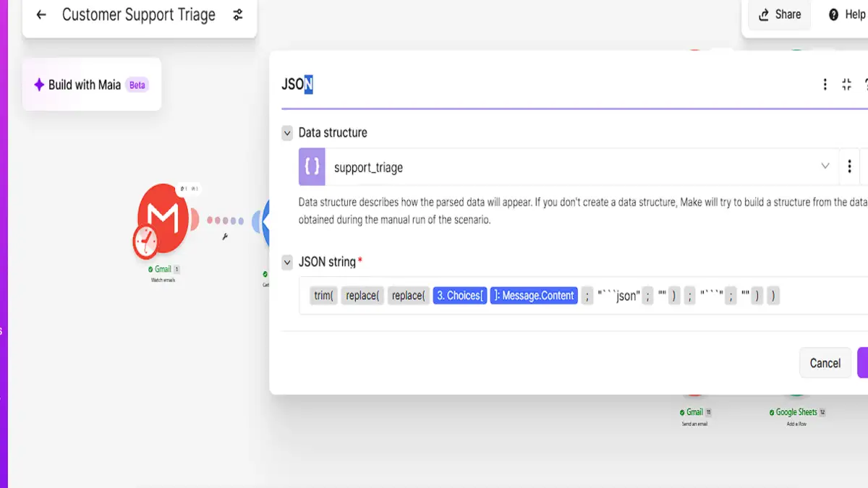
Task: Click the Google Sheets Add a Row label
Action: coord(796,417)
